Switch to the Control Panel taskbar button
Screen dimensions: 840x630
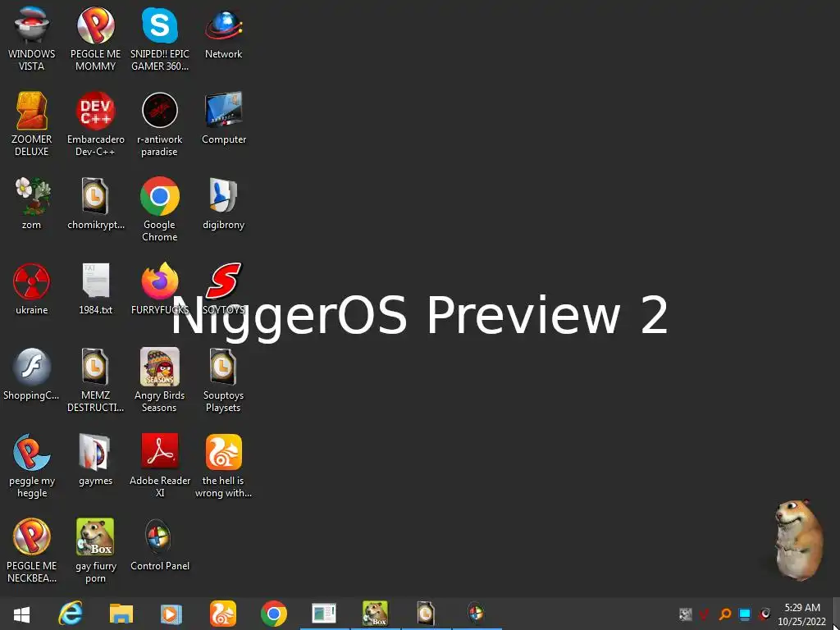click(477, 614)
